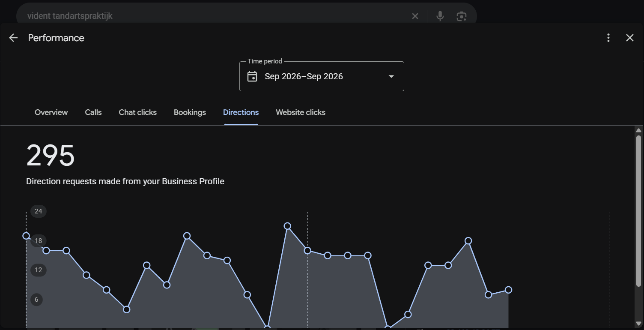Click the last data point on the chart line
Image resolution: width=644 pixels, height=330 pixels.
[508, 290]
